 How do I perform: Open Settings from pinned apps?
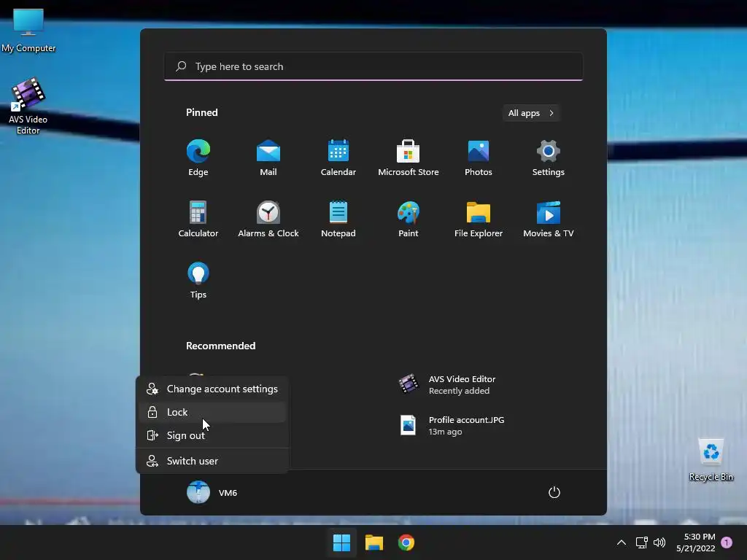pyautogui.click(x=549, y=158)
